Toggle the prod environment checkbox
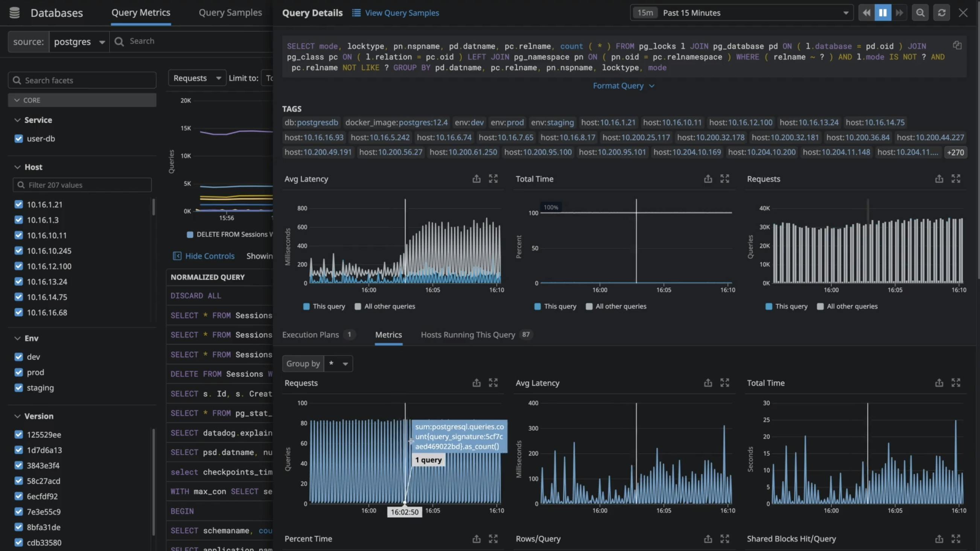The height and width of the screenshot is (551, 980). [19, 372]
